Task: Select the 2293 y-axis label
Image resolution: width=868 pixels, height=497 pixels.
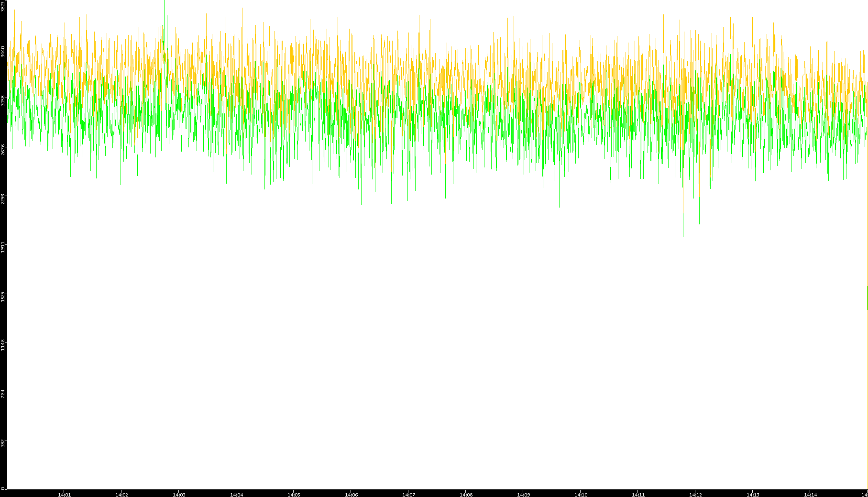Action: pos(3,198)
